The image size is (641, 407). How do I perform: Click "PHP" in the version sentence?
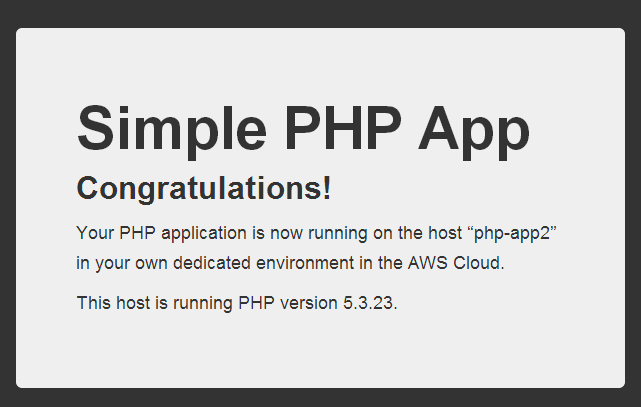click(x=256, y=303)
